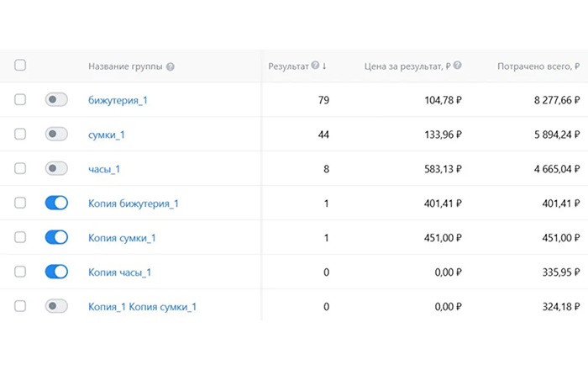Open Копия_1 Копия сумки_1 link
The width and height of the screenshot is (588, 370).
click(142, 307)
